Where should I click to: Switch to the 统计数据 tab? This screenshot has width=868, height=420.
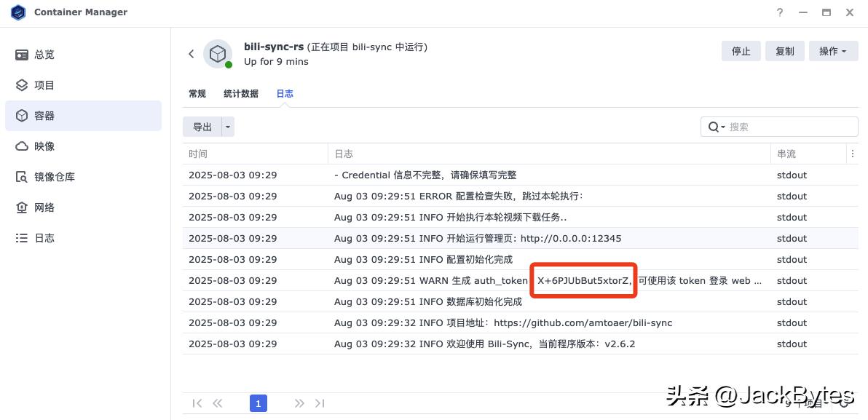[241, 93]
